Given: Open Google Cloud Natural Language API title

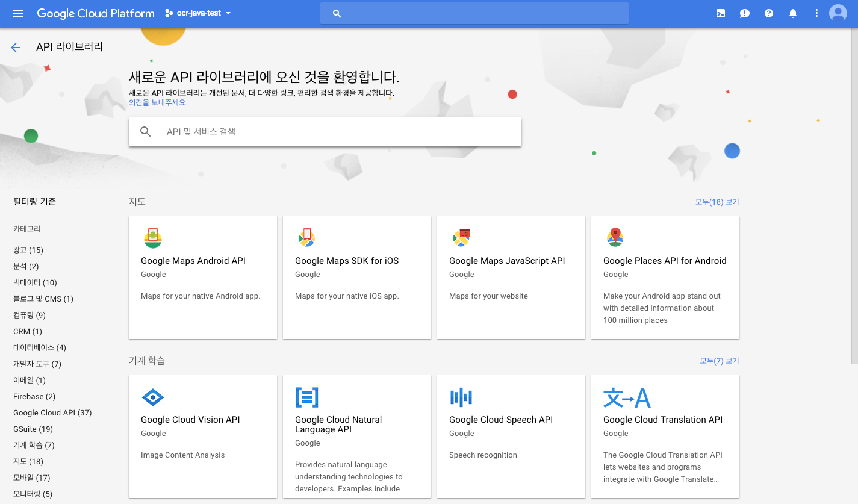Looking at the screenshot, I should (x=338, y=425).
